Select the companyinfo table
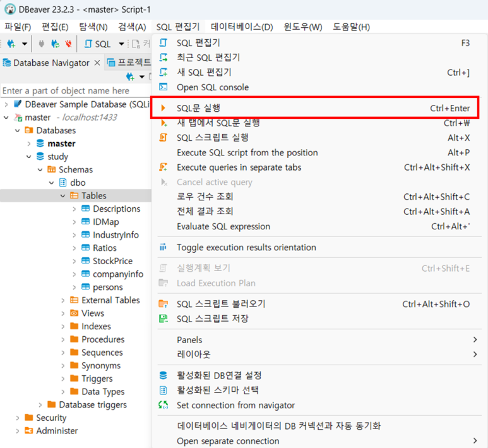This screenshot has width=488, height=448. click(x=118, y=274)
